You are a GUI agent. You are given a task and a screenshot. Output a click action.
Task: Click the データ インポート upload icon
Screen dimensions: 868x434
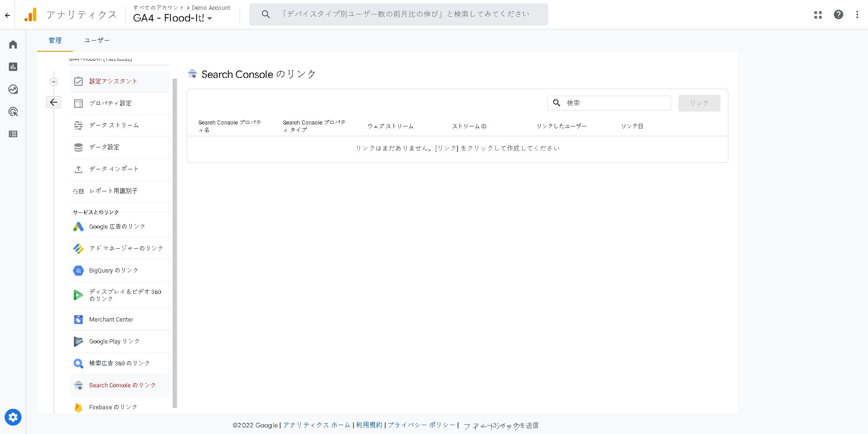(78, 169)
